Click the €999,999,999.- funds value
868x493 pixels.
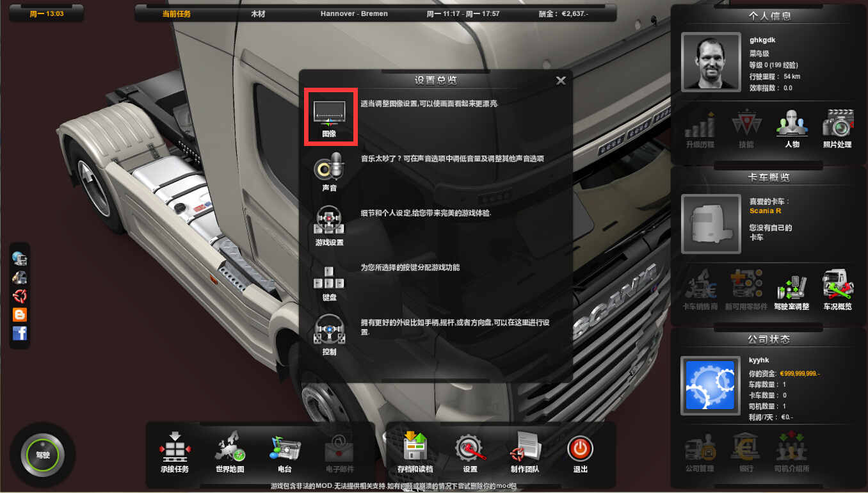tap(800, 373)
